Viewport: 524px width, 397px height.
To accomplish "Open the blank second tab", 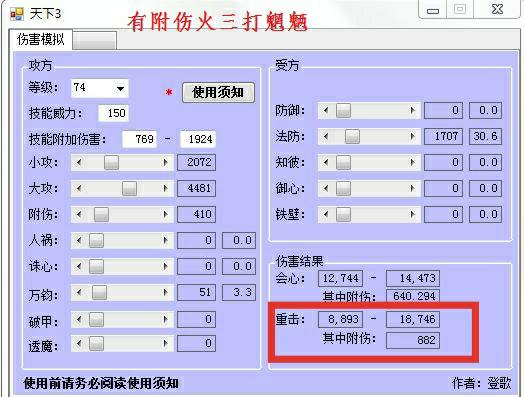I will (x=95, y=41).
